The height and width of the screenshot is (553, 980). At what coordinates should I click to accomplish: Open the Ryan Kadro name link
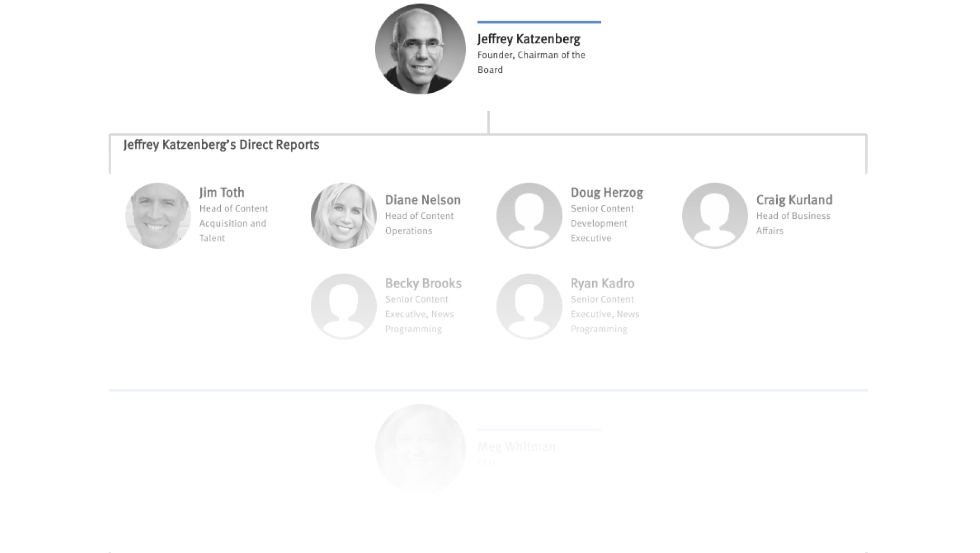pos(602,283)
